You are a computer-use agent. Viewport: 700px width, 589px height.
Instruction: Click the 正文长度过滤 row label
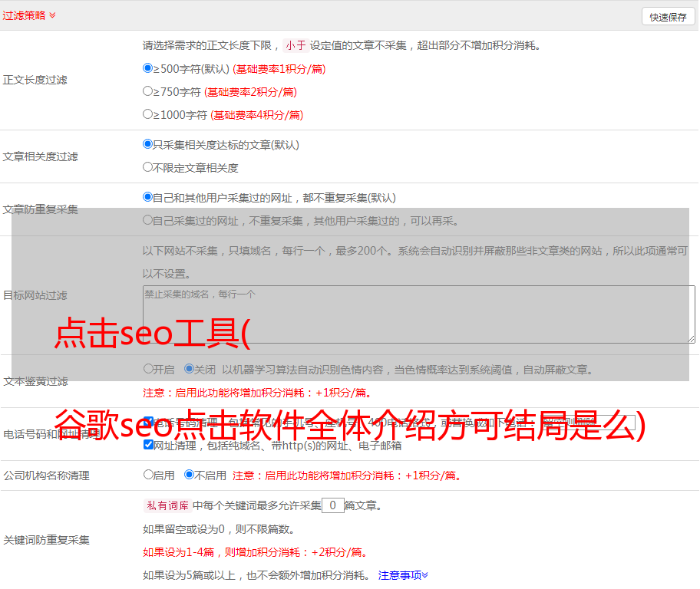click(x=35, y=80)
